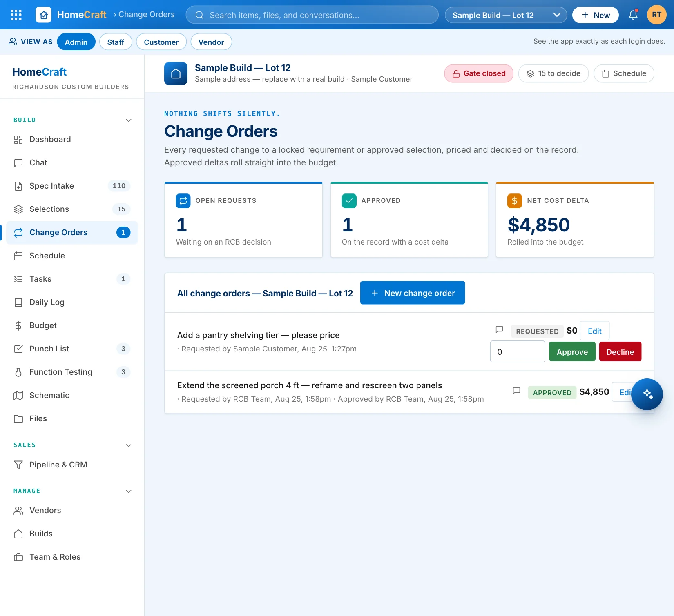View as Staff role

116,42
